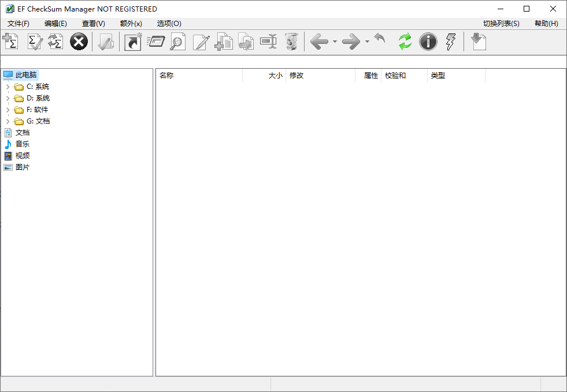The width and height of the screenshot is (567, 392).
Task: Sort by the 大小 column header
Action: click(x=264, y=76)
